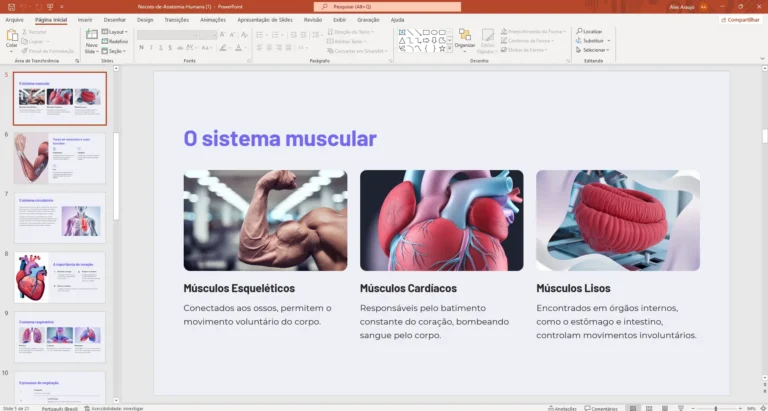Open the Fonte dialog launcher
This screenshot has height=411, width=768.
click(249, 61)
